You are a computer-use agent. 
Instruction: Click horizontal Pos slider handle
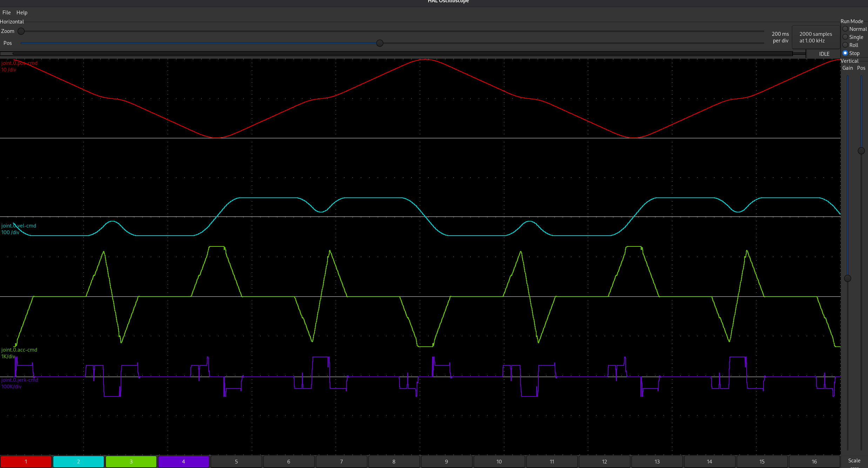click(379, 43)
